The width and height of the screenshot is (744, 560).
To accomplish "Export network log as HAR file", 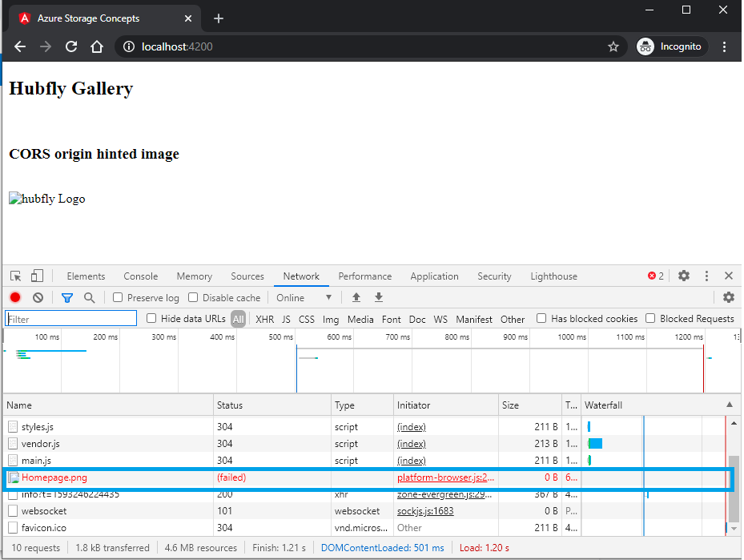I will [377, 297].
